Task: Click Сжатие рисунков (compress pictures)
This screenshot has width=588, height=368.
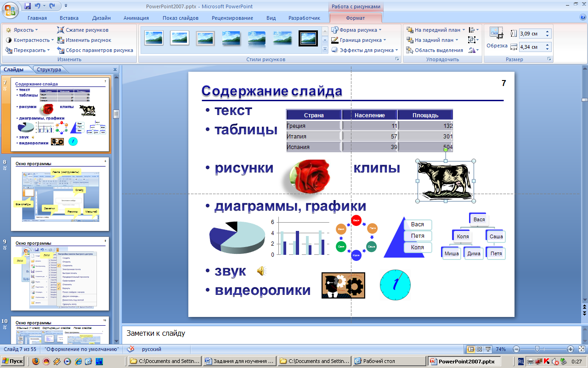Action: point(83,30)
